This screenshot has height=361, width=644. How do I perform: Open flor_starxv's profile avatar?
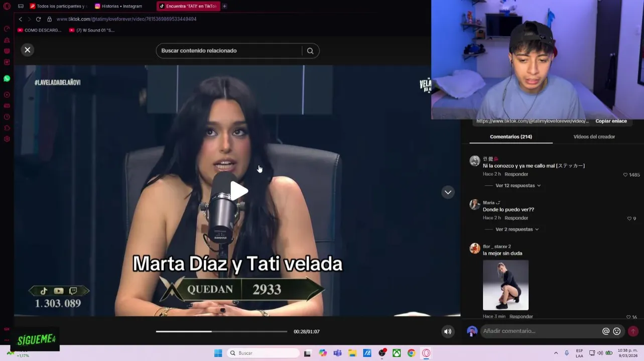[x=474, y=249]
